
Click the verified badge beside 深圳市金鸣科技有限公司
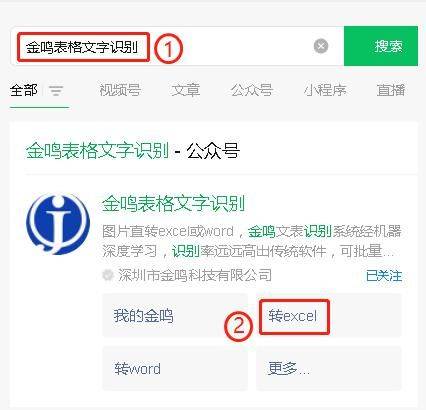(x=107, y=275)
